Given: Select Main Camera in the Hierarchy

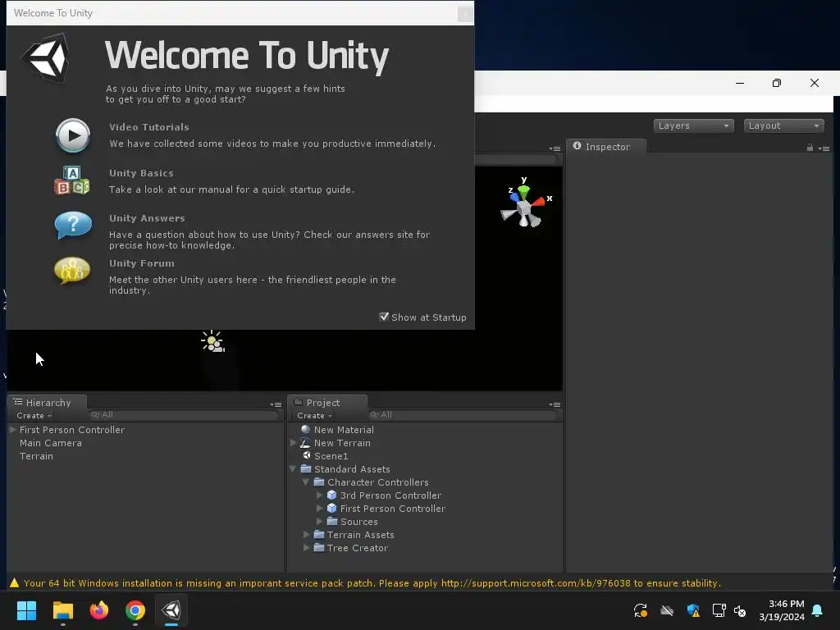Looking at the screenshot, I should click(51, 443).
